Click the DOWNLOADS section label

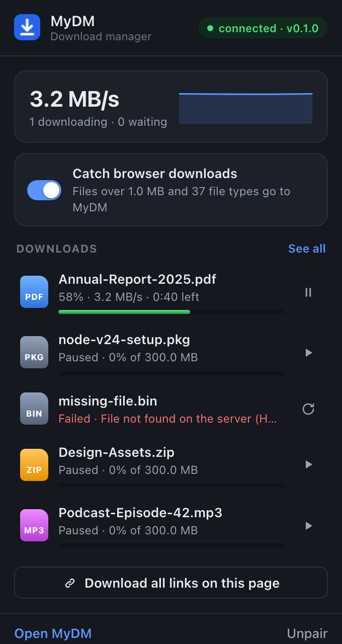pos(57,249)
